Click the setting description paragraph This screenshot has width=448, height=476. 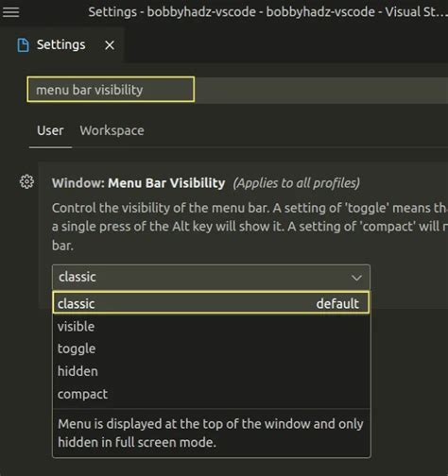click(x=250, y=227)
